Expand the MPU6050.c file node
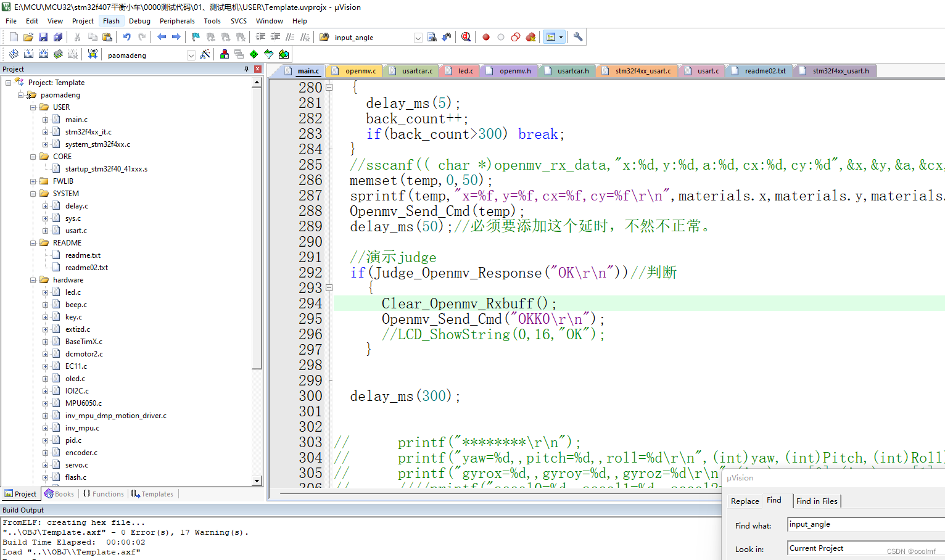The width and height of the screenshot is (945, 560). [x=46, y=403]
